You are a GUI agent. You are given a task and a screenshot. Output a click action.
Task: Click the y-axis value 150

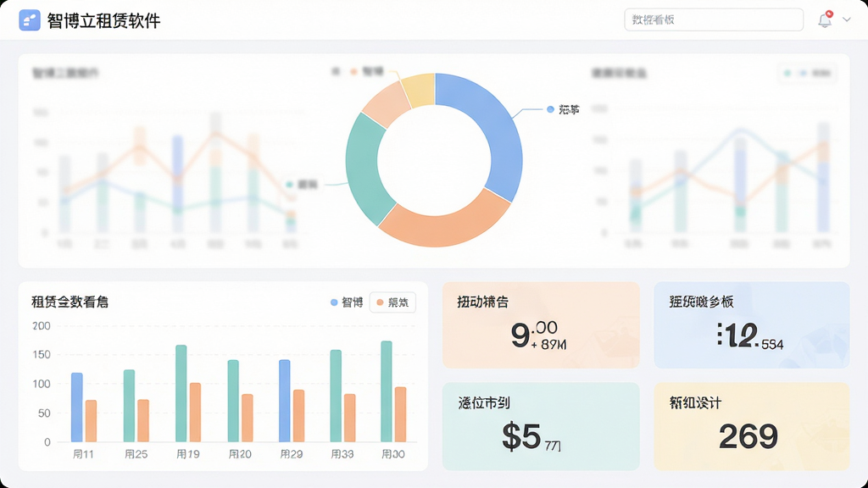42,355
